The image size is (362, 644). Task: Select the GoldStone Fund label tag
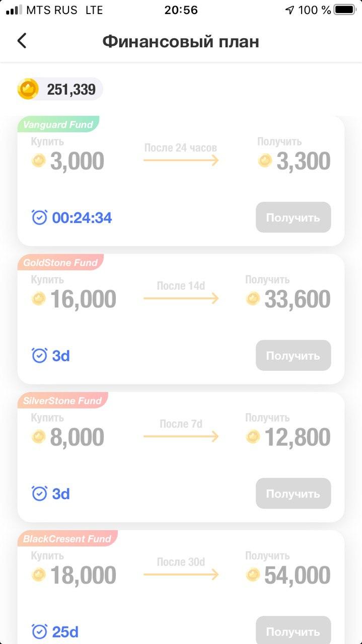[x=60, y=262]
